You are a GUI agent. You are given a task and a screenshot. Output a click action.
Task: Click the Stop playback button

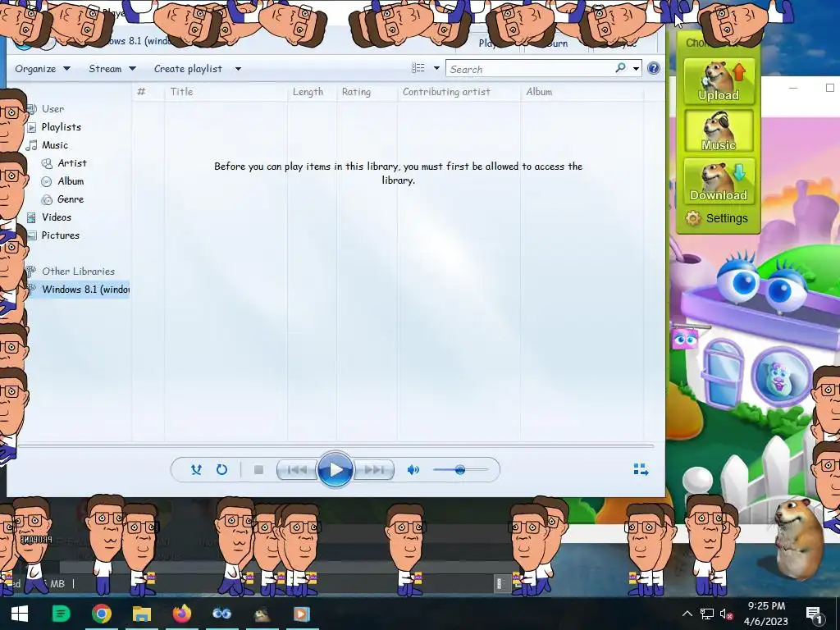tap(258, 470)
